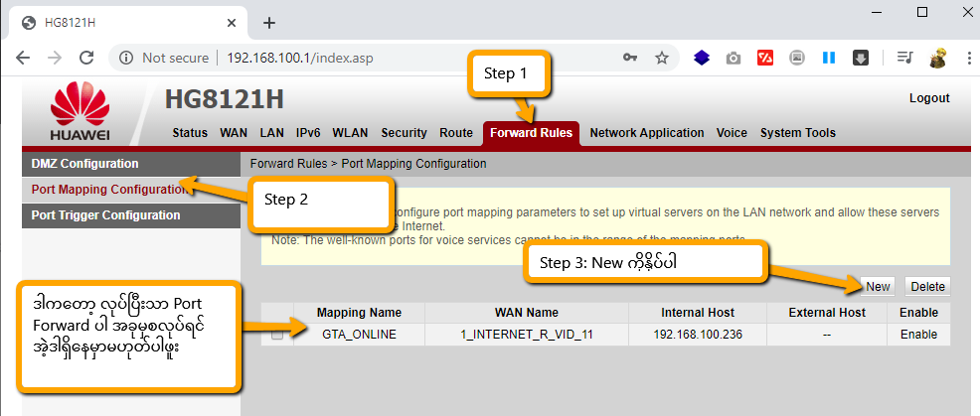
Task: Click the Logout link
Action: 929,98
